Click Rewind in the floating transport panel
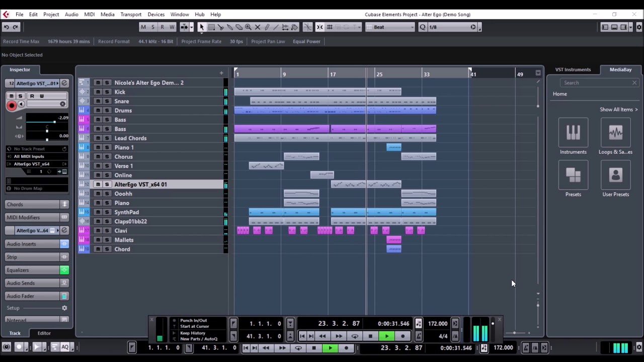 click(x=322, y=336)
